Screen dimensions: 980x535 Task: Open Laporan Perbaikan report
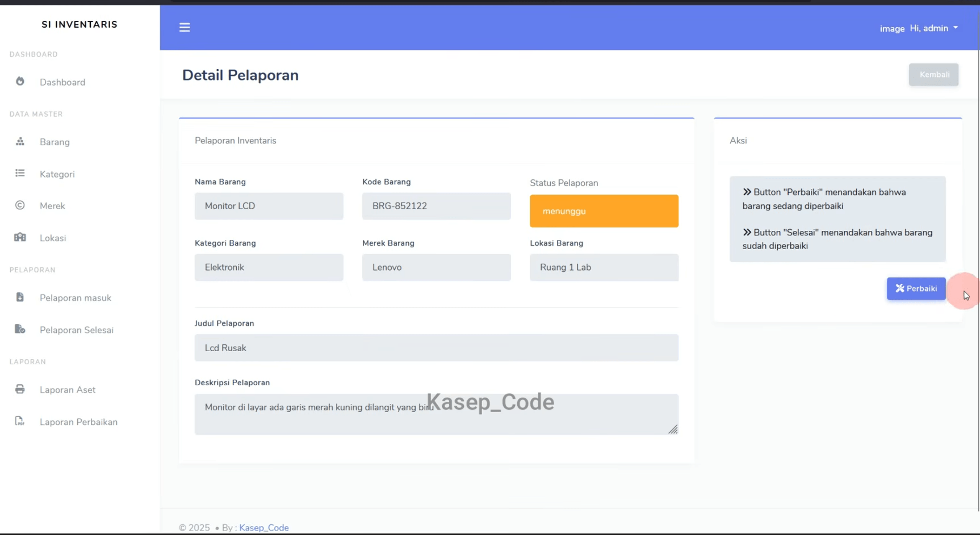coord(79,422)
